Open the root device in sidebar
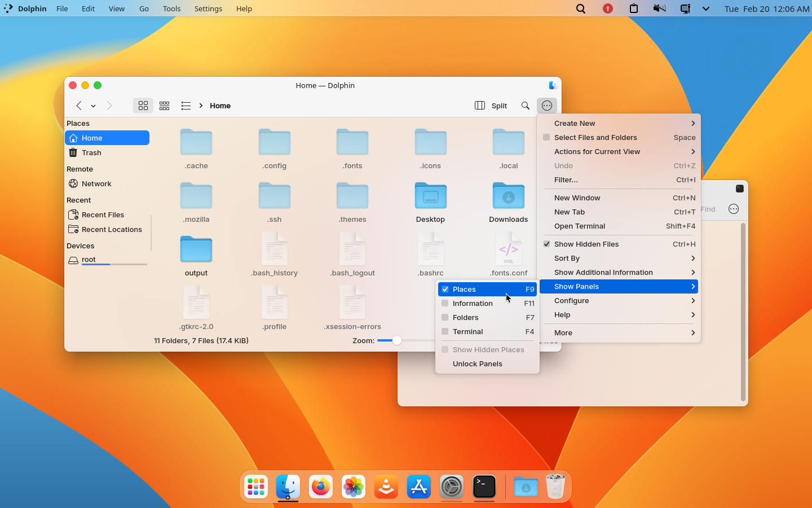The height and width of the screenshot is (508, 812). coord(107,260)
